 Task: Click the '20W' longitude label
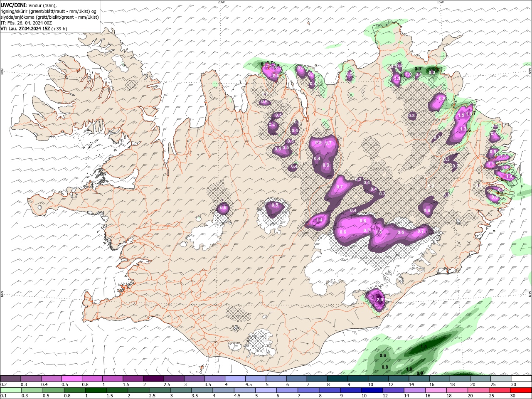pyautogui.click(x=221, y=2)
